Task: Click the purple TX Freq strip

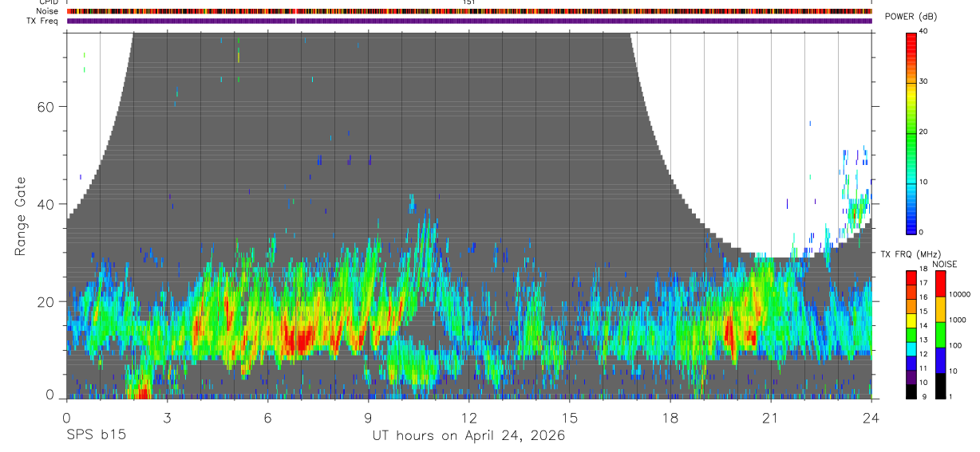Action: pos(469,21)
